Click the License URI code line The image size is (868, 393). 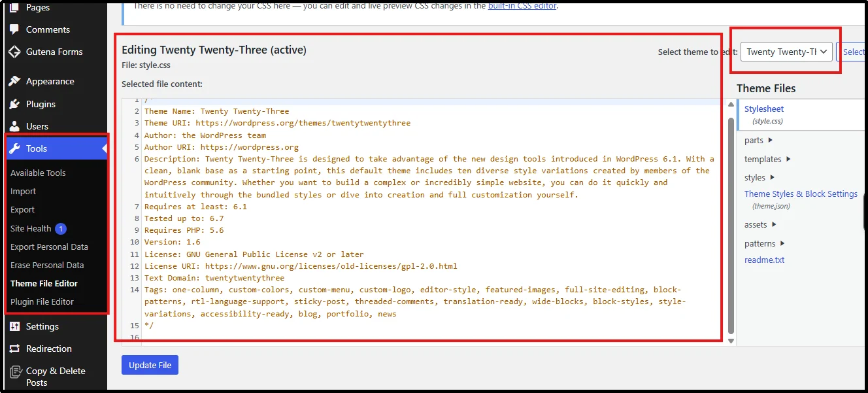pyautogui.click(x=301, y=266)
